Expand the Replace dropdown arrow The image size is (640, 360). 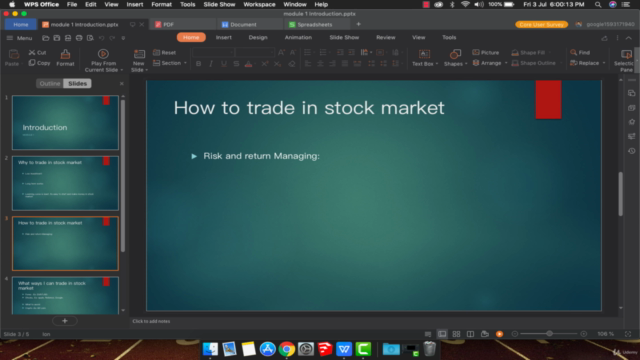[x=604, y=63]
